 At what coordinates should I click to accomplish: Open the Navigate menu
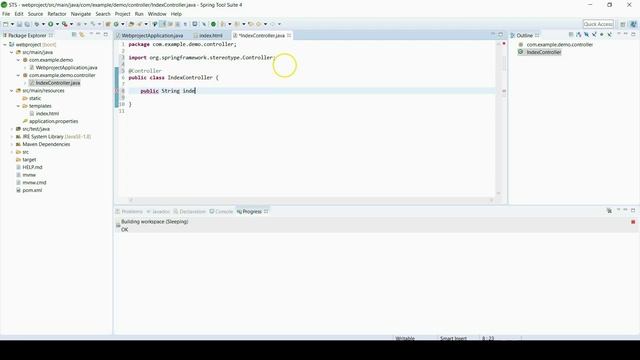(x=81, y=14)
